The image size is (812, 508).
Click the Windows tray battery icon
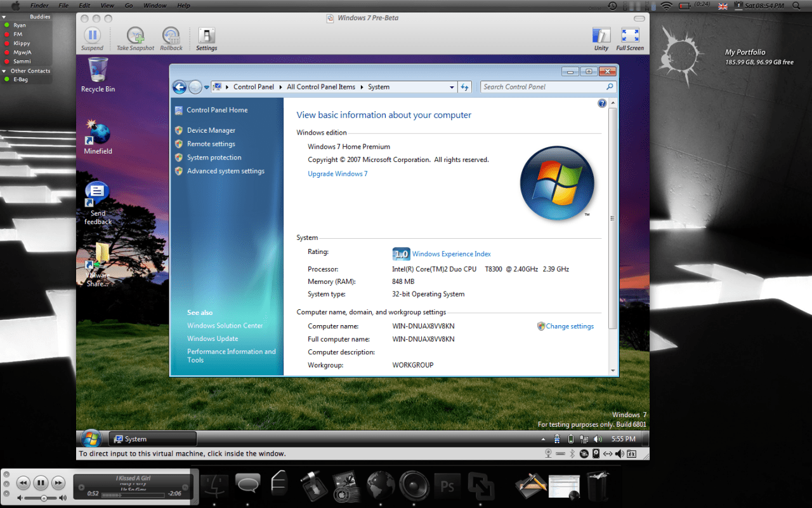(571, 439)
